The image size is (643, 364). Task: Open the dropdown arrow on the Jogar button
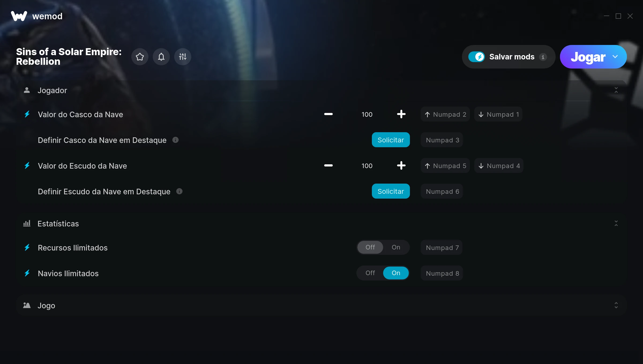click(x=615, y=57)
